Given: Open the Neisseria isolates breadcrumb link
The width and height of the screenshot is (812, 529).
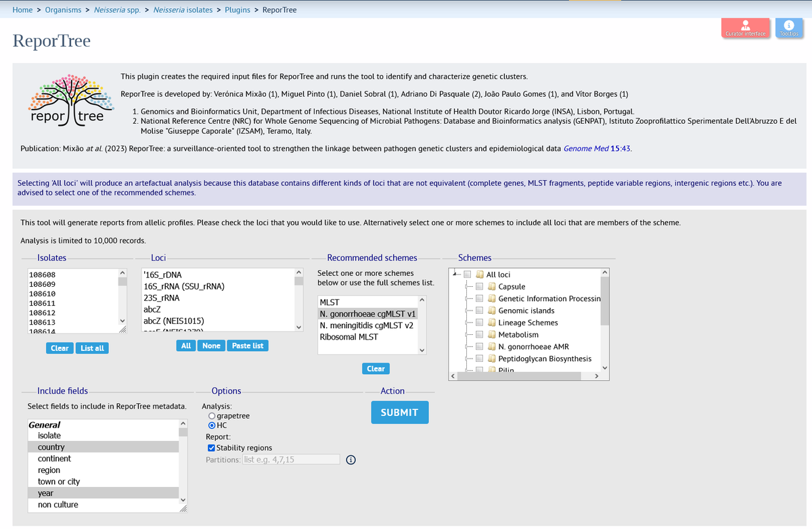Looking at the screenshot, I should coord(183,9).
